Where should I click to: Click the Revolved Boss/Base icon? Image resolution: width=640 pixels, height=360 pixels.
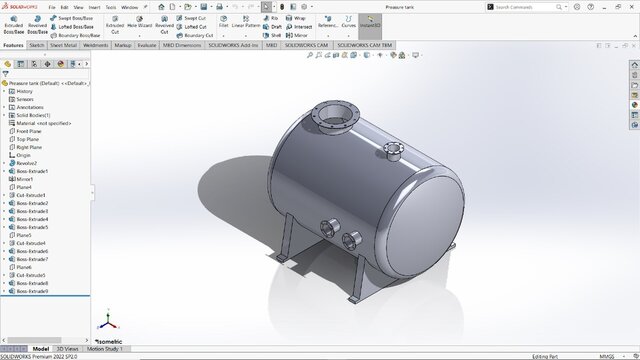(x=37, y=25)
